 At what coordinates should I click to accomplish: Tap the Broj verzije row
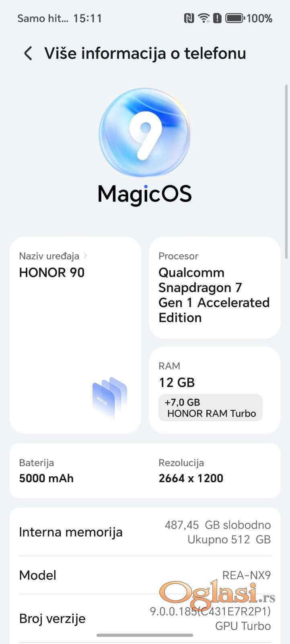coord(145,618)
